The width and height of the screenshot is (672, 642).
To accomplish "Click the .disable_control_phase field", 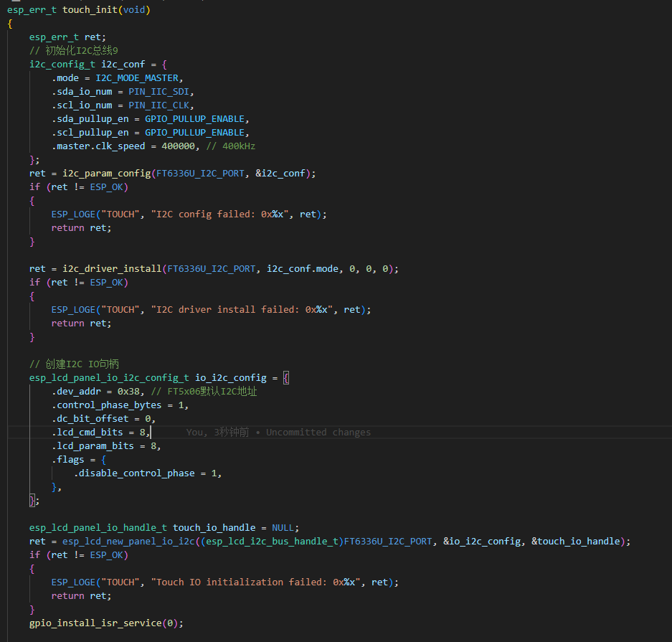I will point(134,473).
